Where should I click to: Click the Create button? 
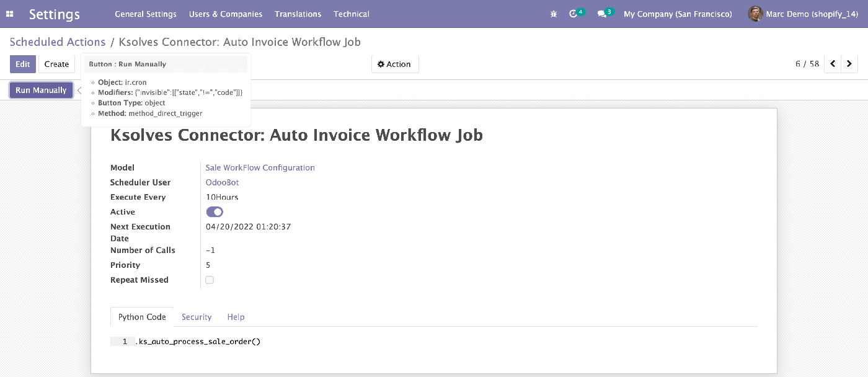point(56,64)
